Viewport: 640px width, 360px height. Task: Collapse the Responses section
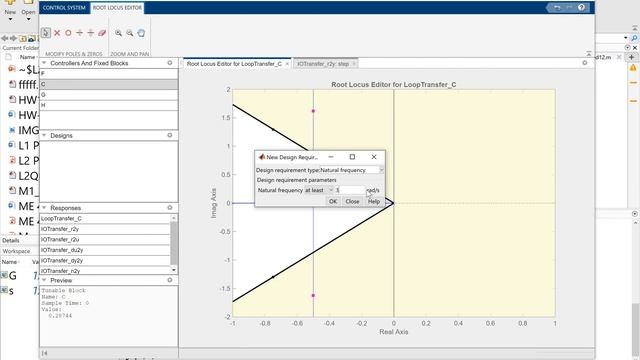pos(44,208)
